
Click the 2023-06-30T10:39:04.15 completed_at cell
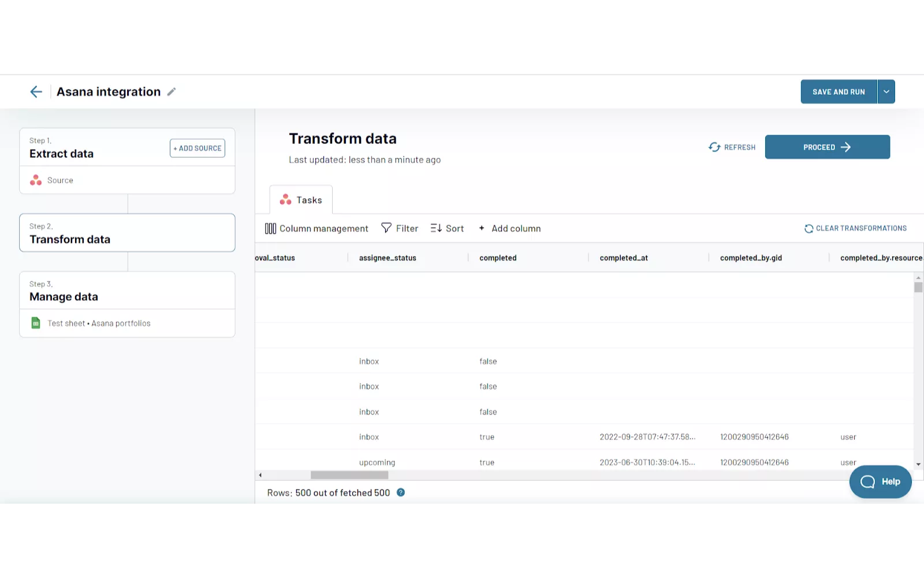click(x=647, y=462)
